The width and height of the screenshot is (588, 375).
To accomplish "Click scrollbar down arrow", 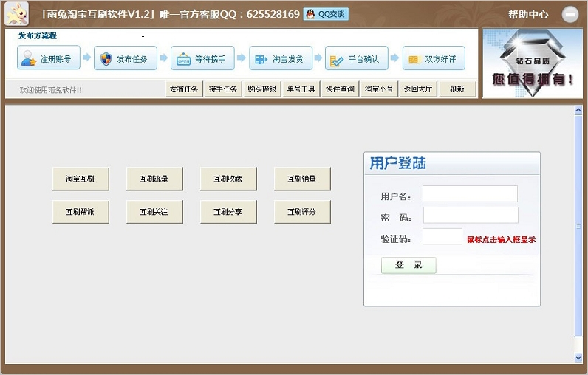I will (x=578, y=358).
